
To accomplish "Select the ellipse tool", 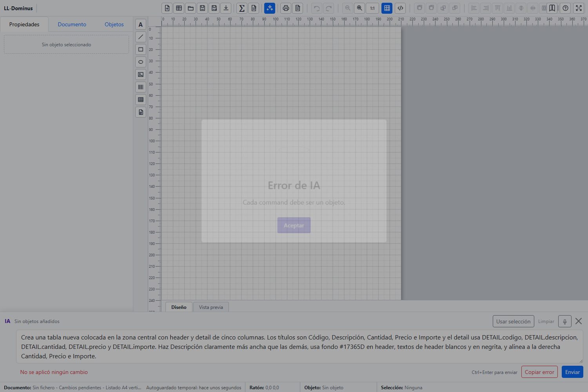I will coord(141,62).
